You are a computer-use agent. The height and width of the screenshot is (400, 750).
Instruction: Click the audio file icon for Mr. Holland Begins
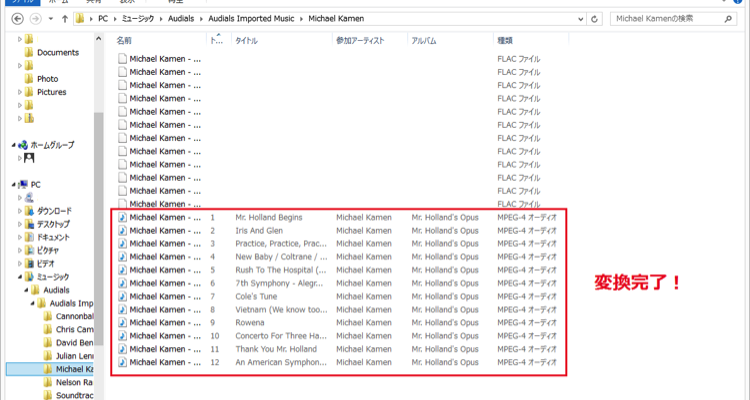click(x=123, y=216)
